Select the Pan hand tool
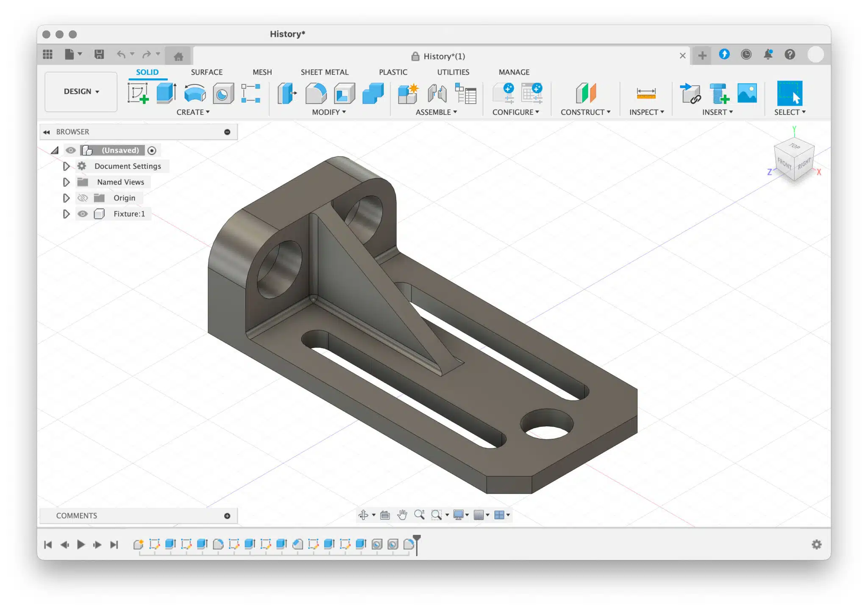Image resolution: width=868 pixels, height=609 pixels. 402,514
